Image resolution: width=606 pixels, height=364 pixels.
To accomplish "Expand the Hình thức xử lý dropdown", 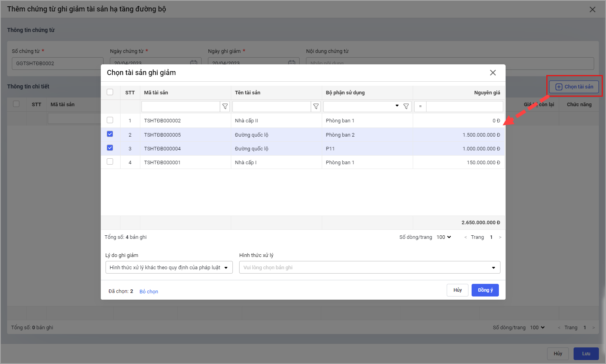I will [369, 268].
